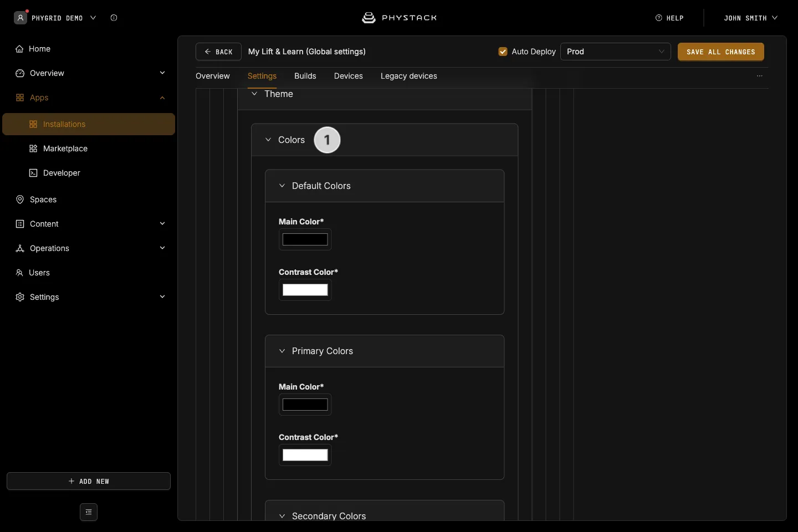This screenshot has width=798, height=532.
Task: Collapse the Theme section
Action: (x=254, y=94)
